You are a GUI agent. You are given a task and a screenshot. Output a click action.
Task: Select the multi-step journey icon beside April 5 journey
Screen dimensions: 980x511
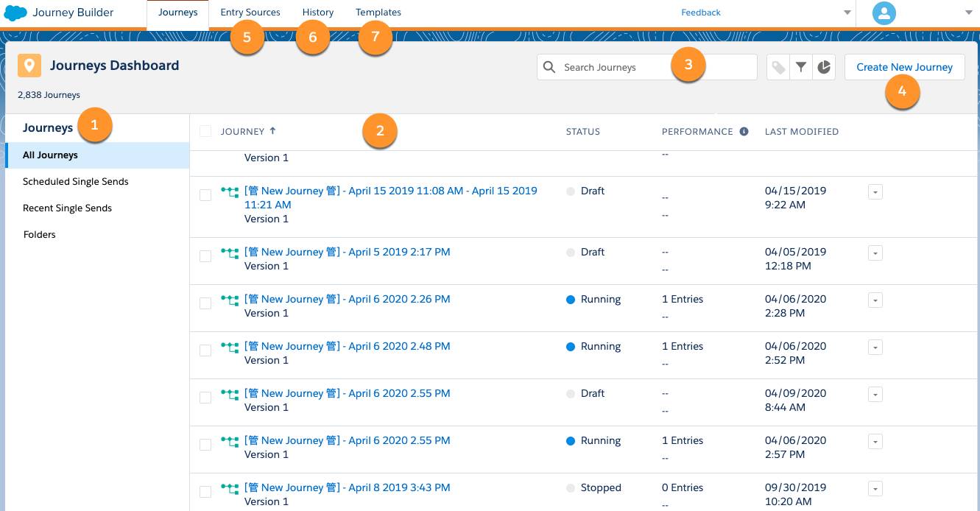pyautogui.click(x=231, y=251)
